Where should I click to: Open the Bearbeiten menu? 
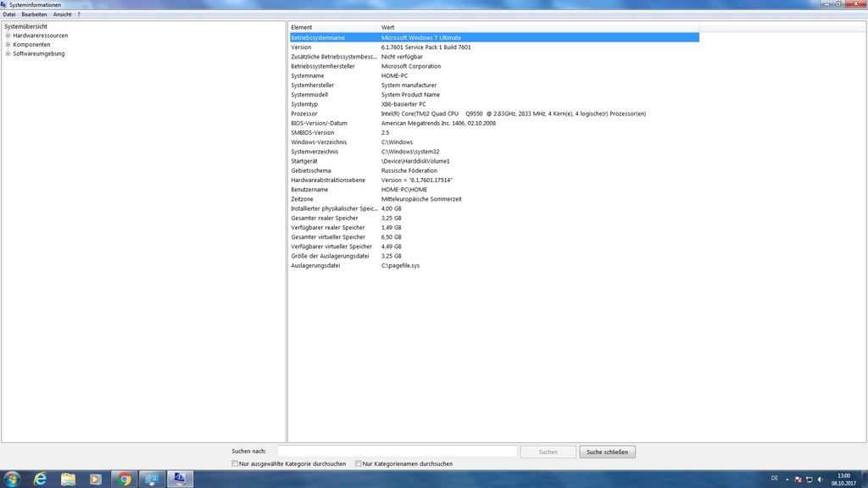pos(34,14)
